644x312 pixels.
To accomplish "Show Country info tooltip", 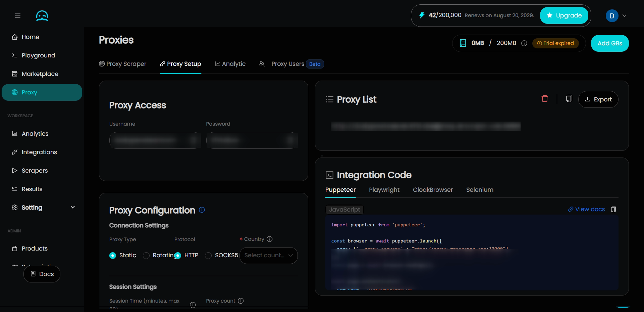I will tap(270, 239).
